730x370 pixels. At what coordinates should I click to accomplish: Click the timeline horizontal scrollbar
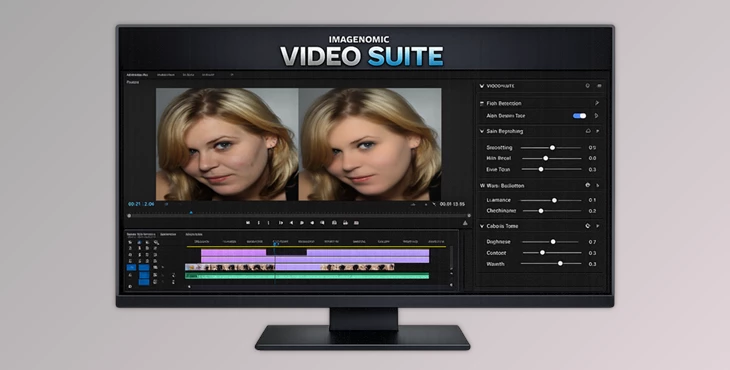[x=320, y=286]
